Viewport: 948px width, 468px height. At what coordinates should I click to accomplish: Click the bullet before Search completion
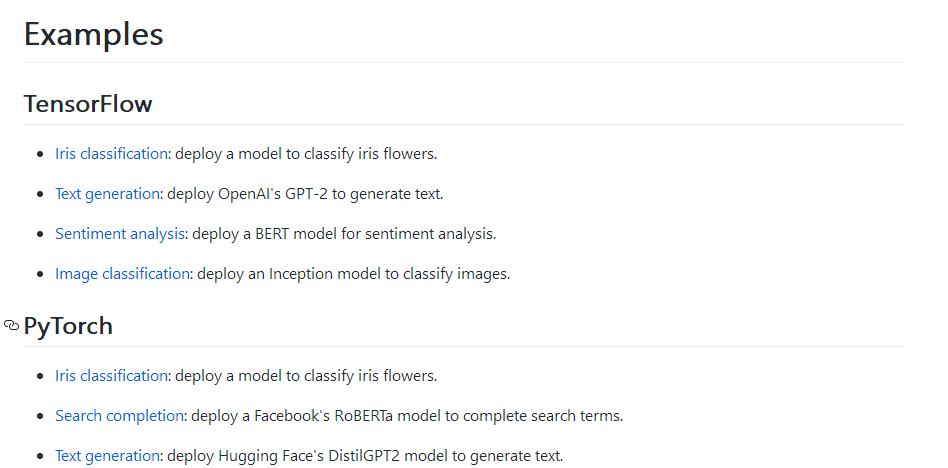point(41,416)
